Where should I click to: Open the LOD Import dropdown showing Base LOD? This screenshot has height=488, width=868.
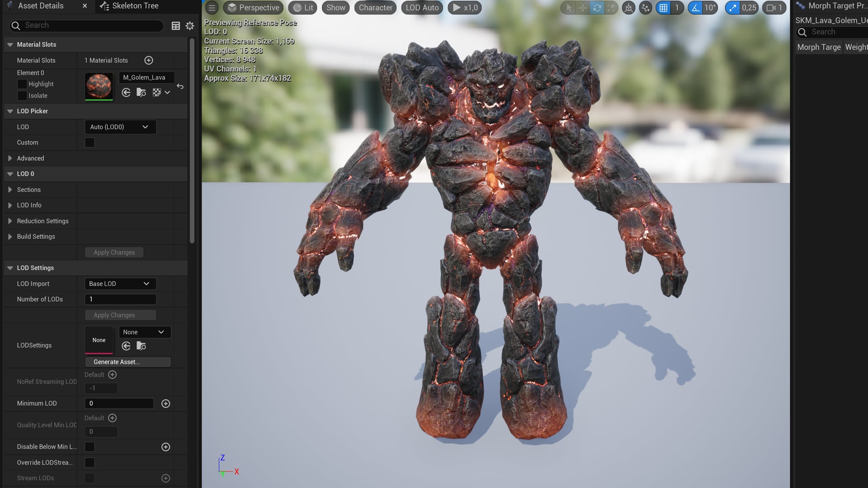point(120,284)
